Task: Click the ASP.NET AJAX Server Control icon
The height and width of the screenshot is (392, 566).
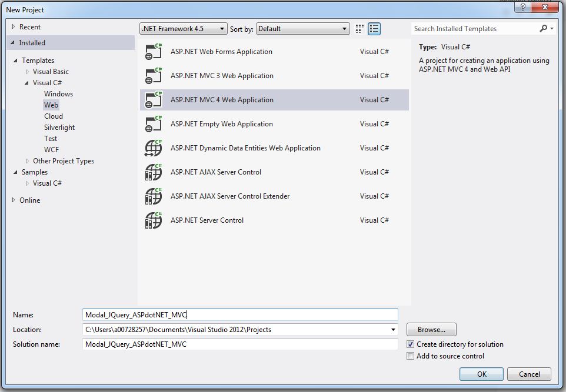Action: 154,172
